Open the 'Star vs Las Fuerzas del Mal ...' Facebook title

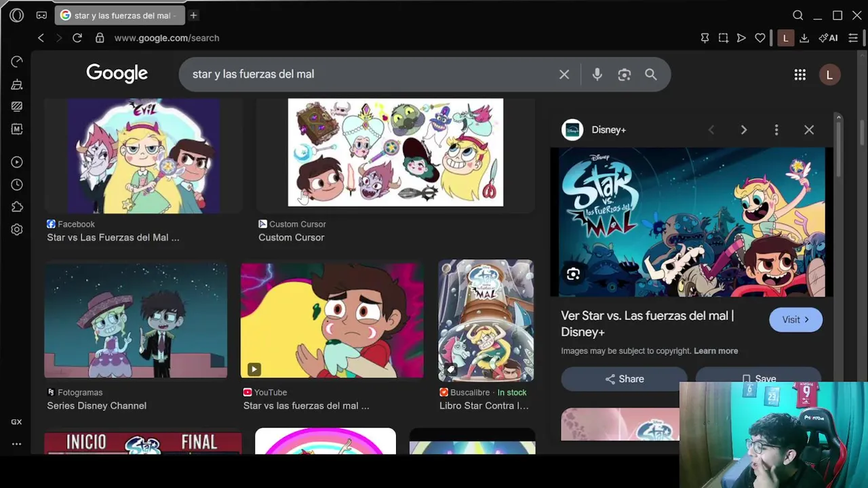[x=113, y=237]
